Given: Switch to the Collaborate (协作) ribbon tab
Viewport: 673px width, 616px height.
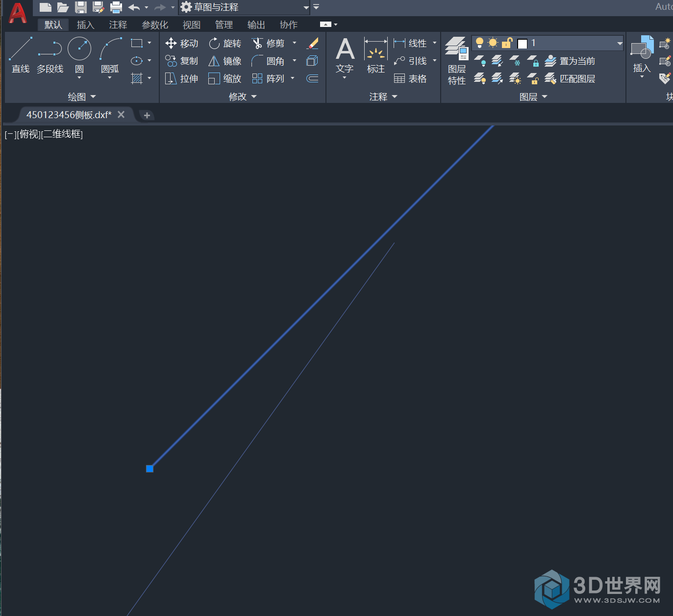Looking at the screenshot, I should 288,25.
